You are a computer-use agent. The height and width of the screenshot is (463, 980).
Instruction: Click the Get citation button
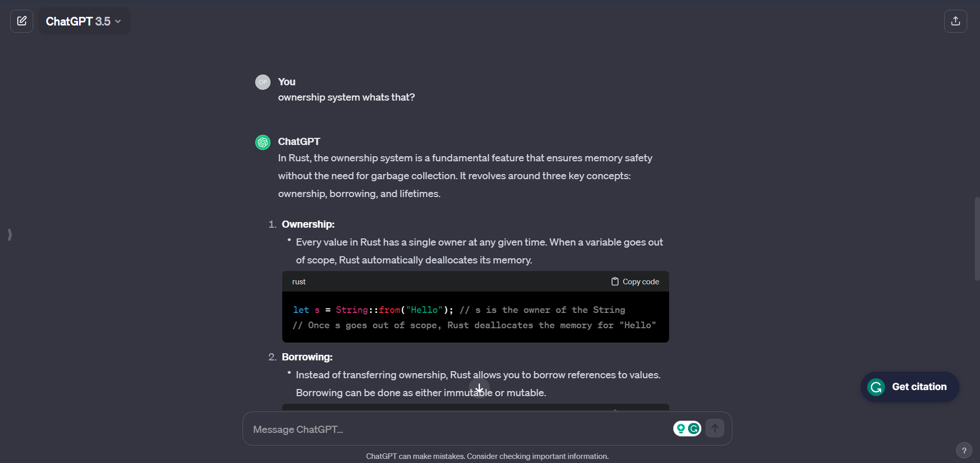tap(910, 386)
